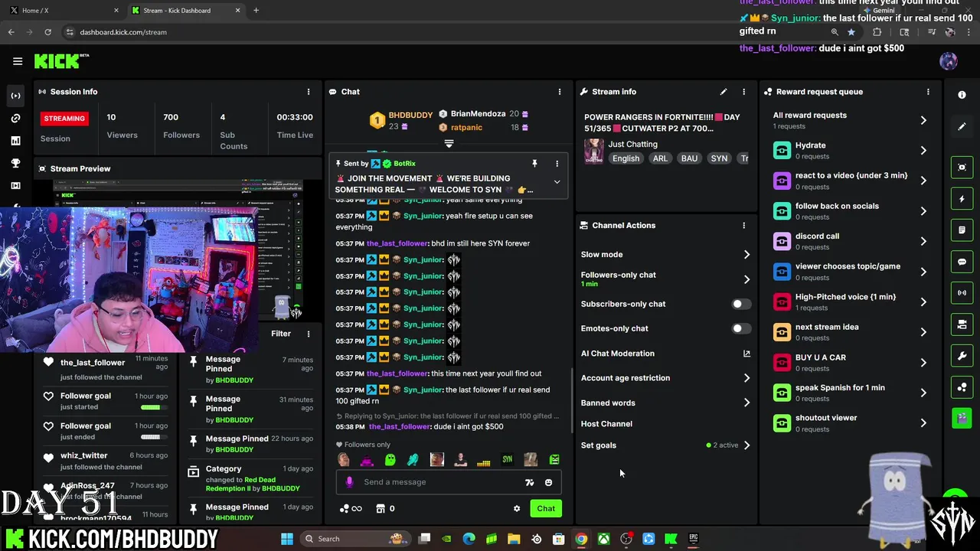Click the wrench sidebar icon
Screen dimensions: 980x551
(962, 356)
